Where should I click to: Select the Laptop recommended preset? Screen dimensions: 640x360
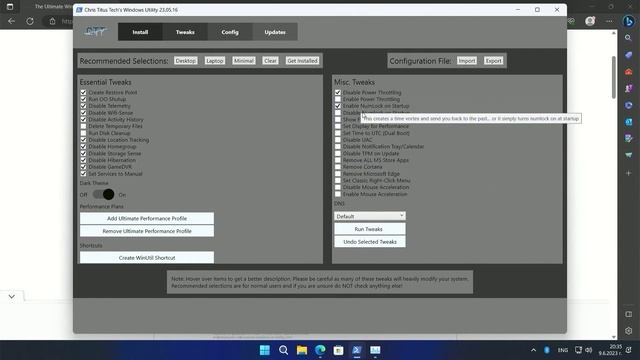[x=215, y=60]
